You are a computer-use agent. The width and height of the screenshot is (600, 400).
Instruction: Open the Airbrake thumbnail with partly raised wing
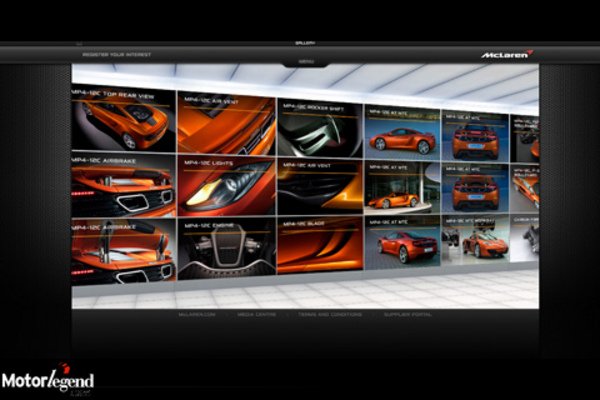123,185
